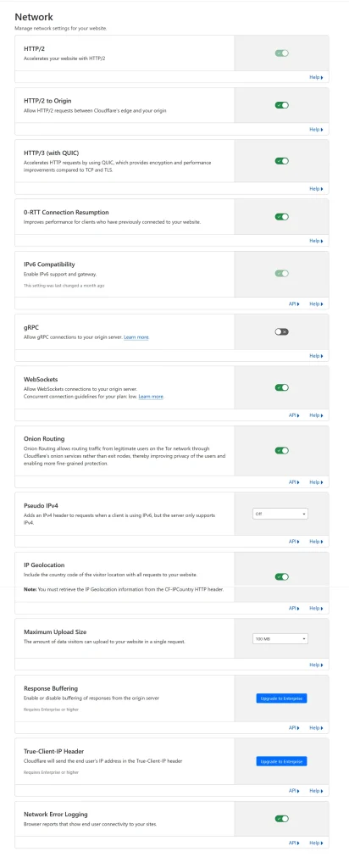Turn off the WebSockets toggle

(x=282, y=387)
